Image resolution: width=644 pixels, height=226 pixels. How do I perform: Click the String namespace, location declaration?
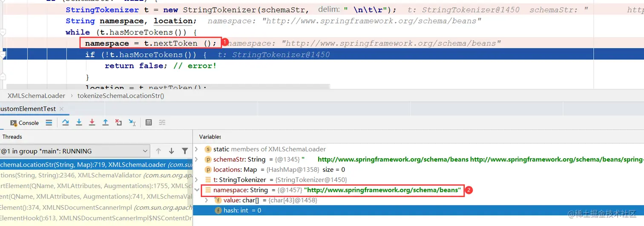(x=131, y=21)
